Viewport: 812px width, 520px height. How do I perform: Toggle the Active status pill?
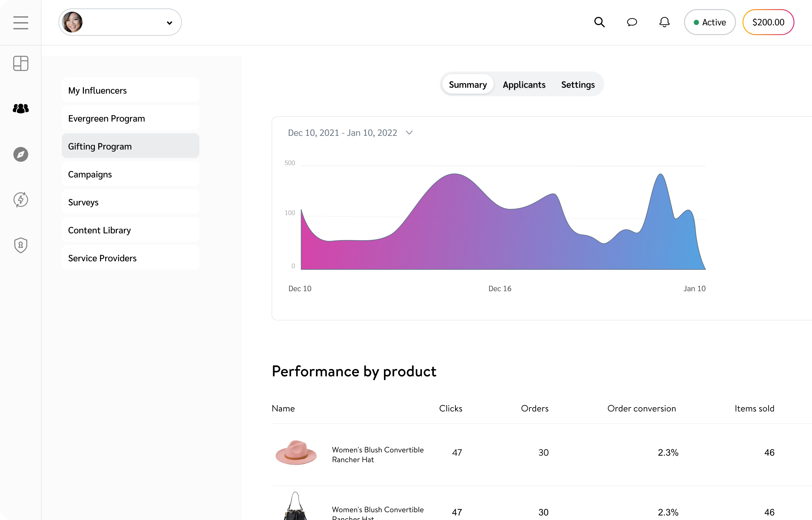point(709,22)
